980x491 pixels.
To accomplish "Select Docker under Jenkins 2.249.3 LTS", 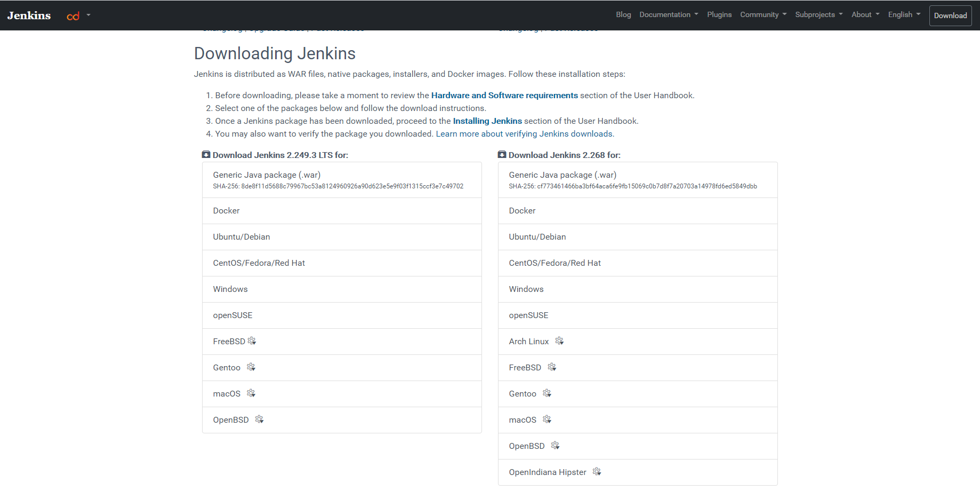I will pos(342,211).
